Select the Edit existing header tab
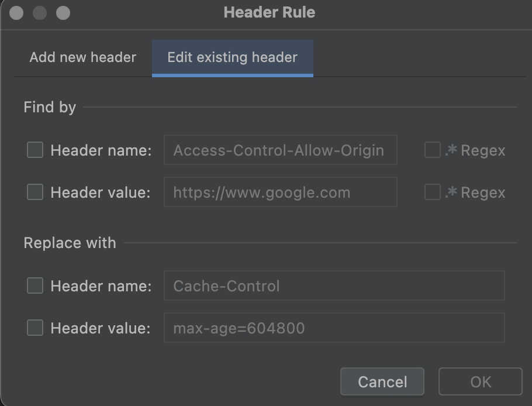The height and width of the screenshot is (406, 532). tap(232, 57)
